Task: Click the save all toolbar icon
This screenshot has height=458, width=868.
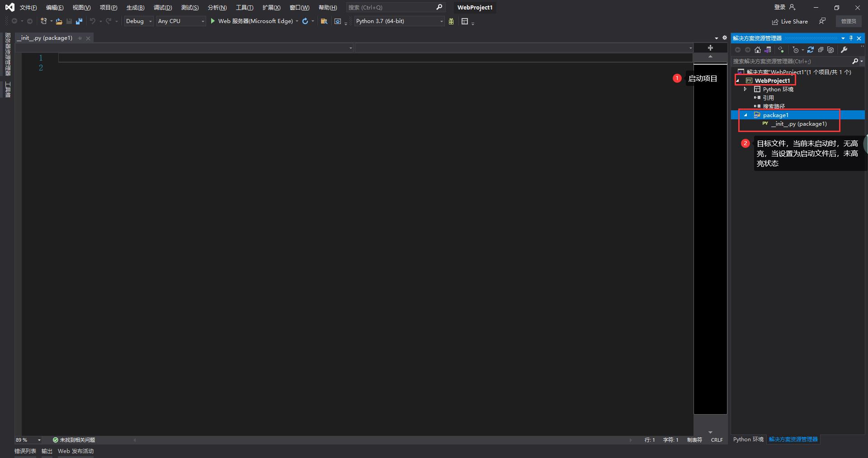Action: (79, 21)
